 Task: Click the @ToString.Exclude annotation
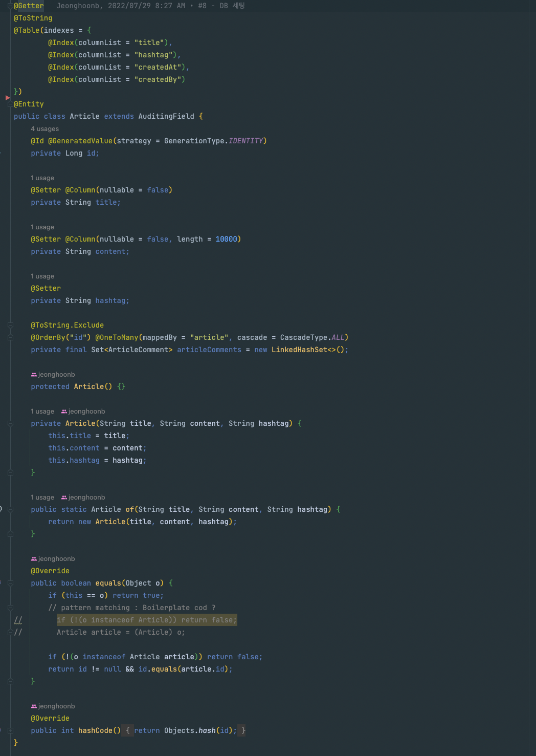[x=67, y=326]
